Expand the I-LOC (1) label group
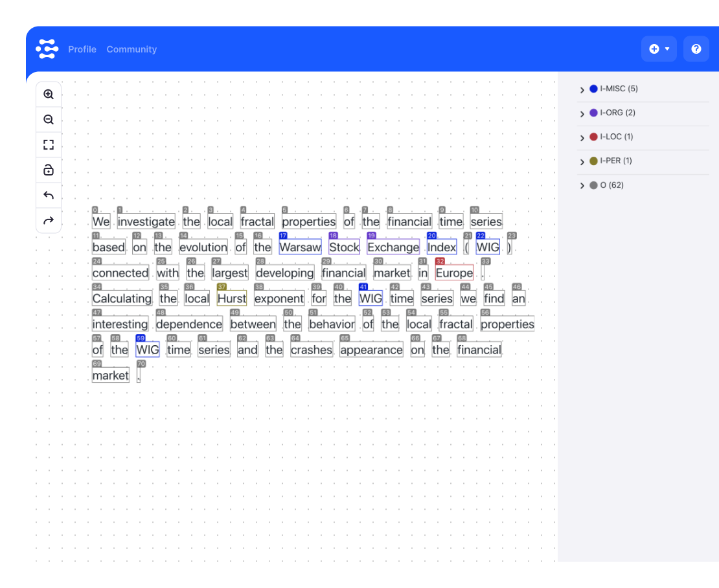This screenshot has height=588, width=719. pos(582,138)
